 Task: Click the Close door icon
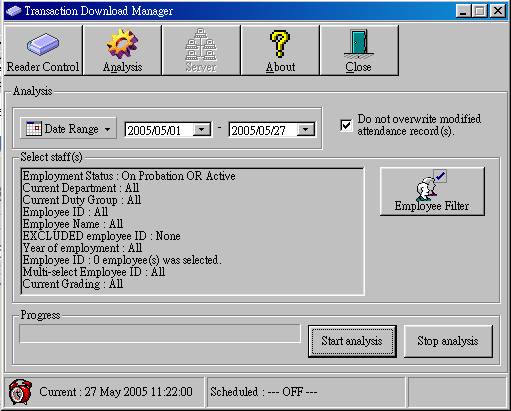pyautogui.click(x=359, y=44)
